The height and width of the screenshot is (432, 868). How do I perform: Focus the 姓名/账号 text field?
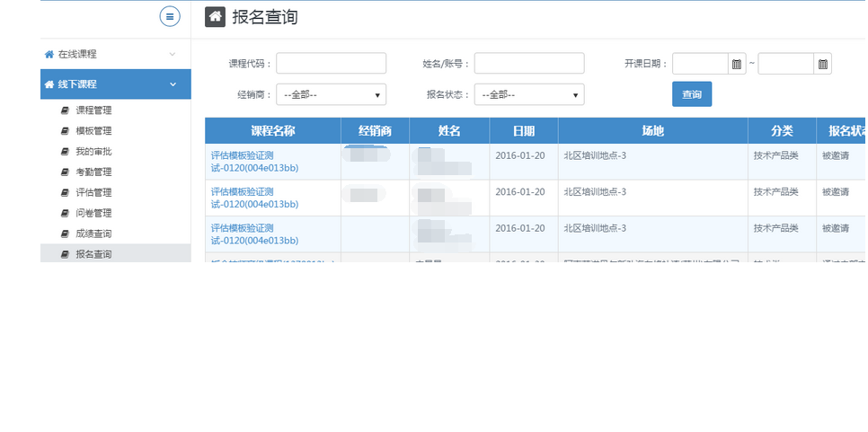[529, 63]
